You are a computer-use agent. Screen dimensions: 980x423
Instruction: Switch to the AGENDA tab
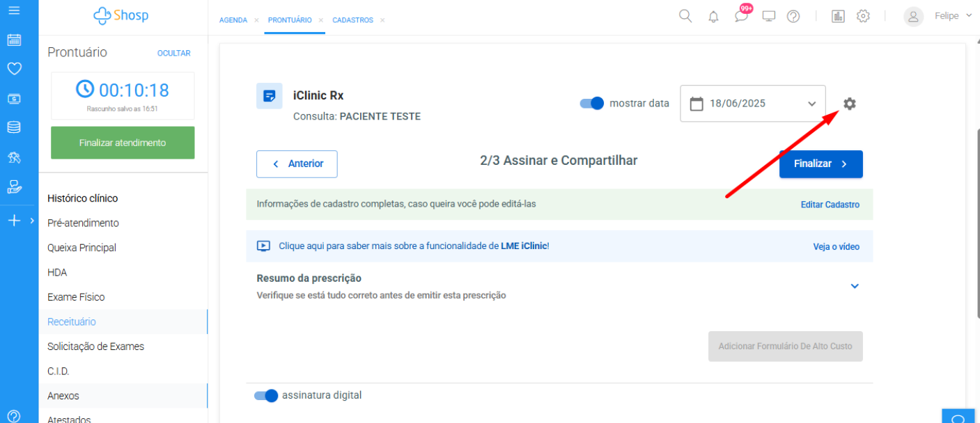233,20
